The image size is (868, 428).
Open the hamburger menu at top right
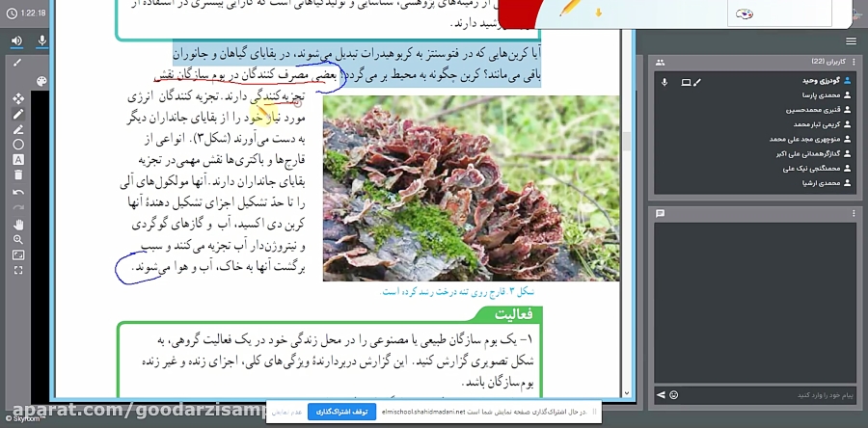[851, 40]
